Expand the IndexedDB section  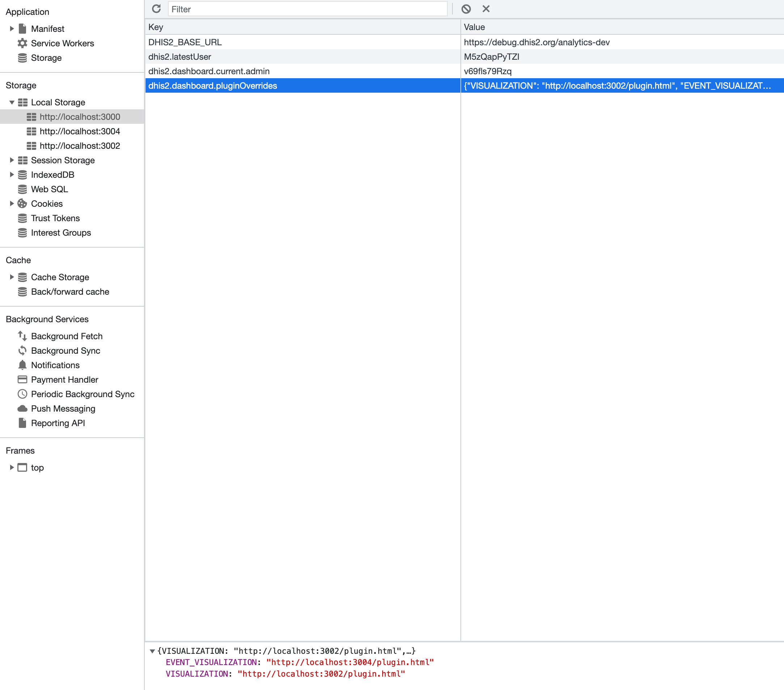(12, 174)
